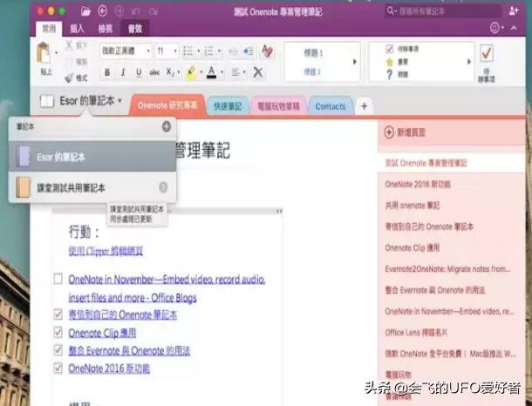Select the Format painter brush icon
This screenshot has height=406, width=532.
click(69, 78)
